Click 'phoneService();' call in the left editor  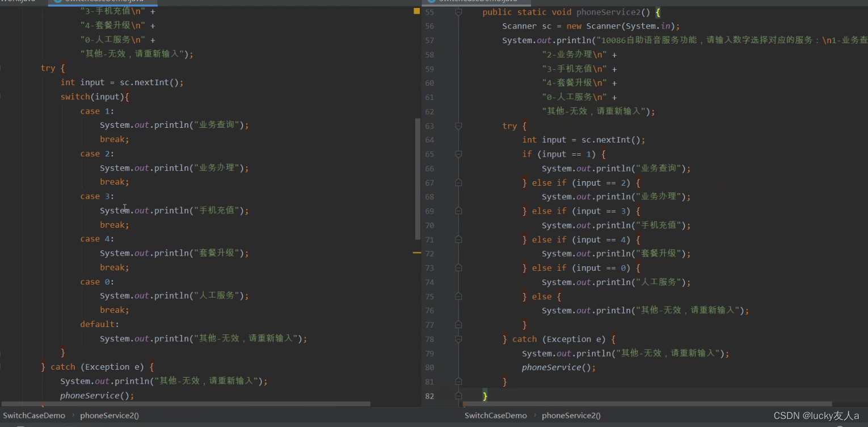97,395
